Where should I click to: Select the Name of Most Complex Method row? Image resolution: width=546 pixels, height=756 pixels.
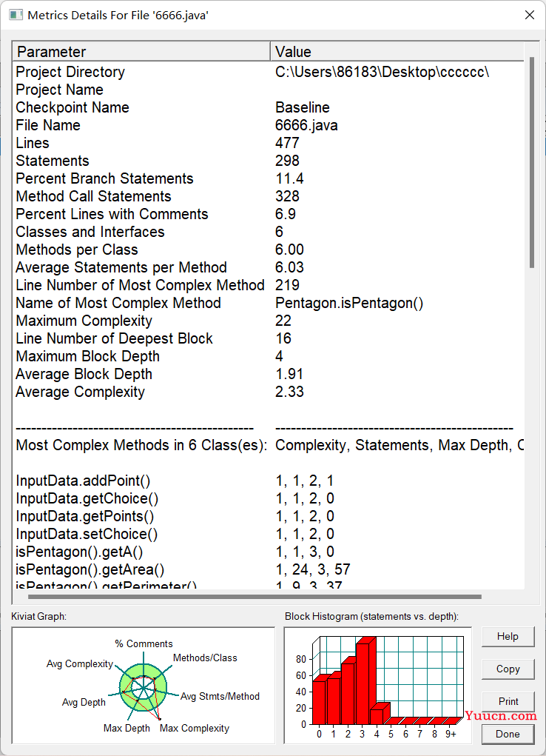269,303
